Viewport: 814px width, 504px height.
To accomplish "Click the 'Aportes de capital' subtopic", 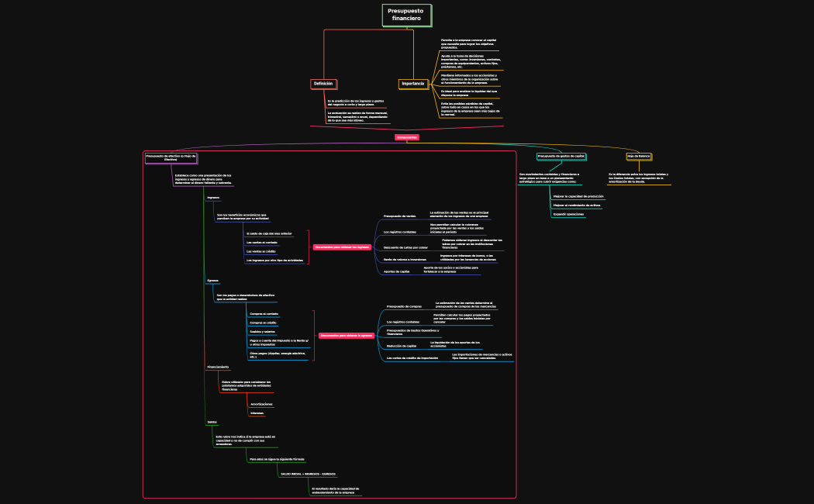I will click(396, 271).
